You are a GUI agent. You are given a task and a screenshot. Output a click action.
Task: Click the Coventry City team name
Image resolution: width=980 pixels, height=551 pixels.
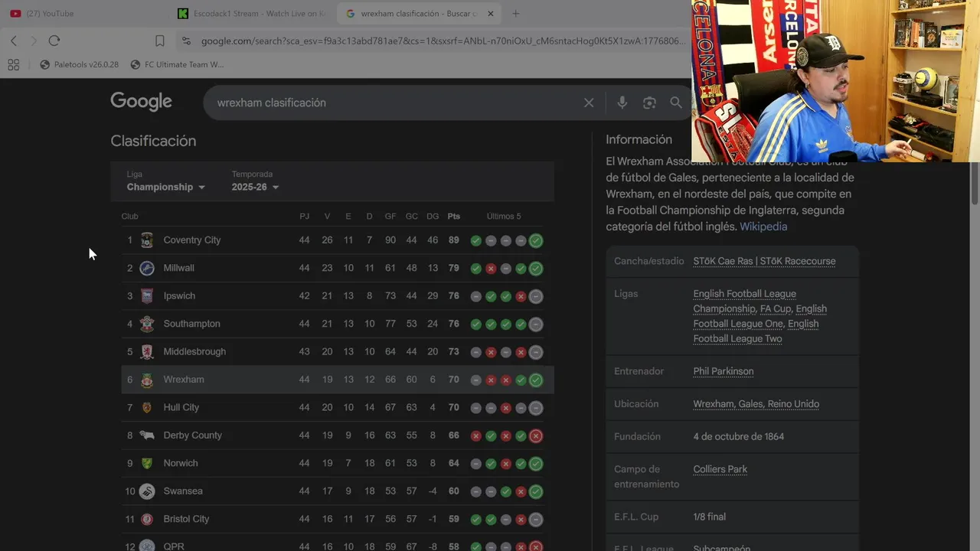click(192, 240)
